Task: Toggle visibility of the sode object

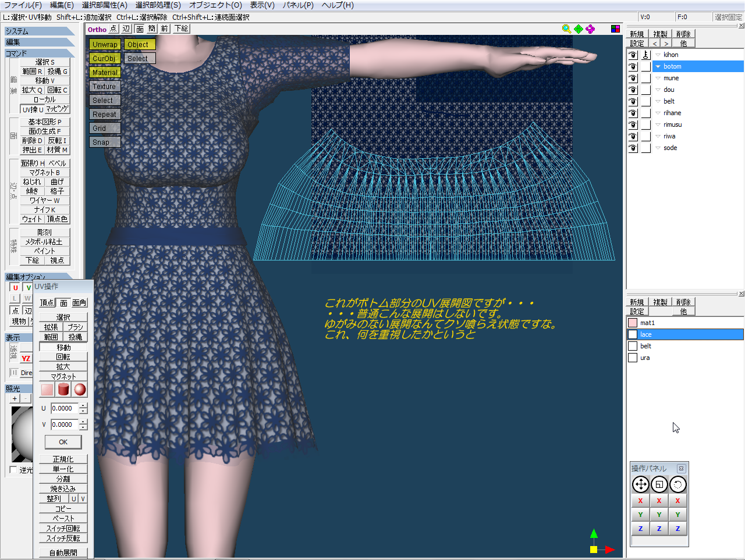Action: click(x=633, y=148)
